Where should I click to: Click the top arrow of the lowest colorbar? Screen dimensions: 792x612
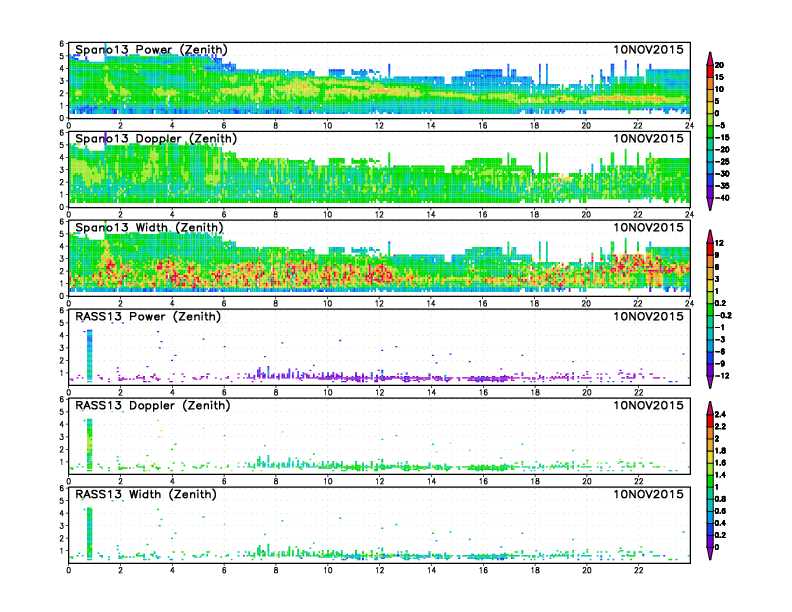[x=710, y=406]
